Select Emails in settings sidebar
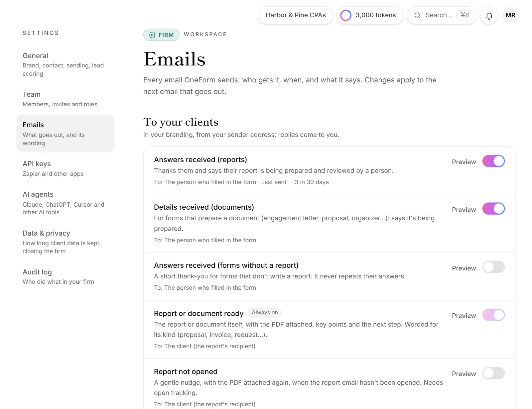 66,134
